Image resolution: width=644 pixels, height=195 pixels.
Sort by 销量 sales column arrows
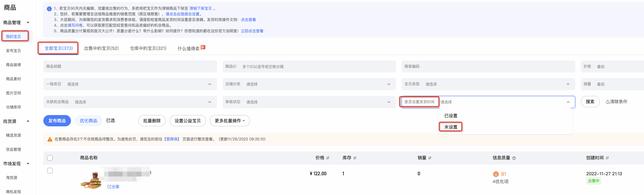430,158
